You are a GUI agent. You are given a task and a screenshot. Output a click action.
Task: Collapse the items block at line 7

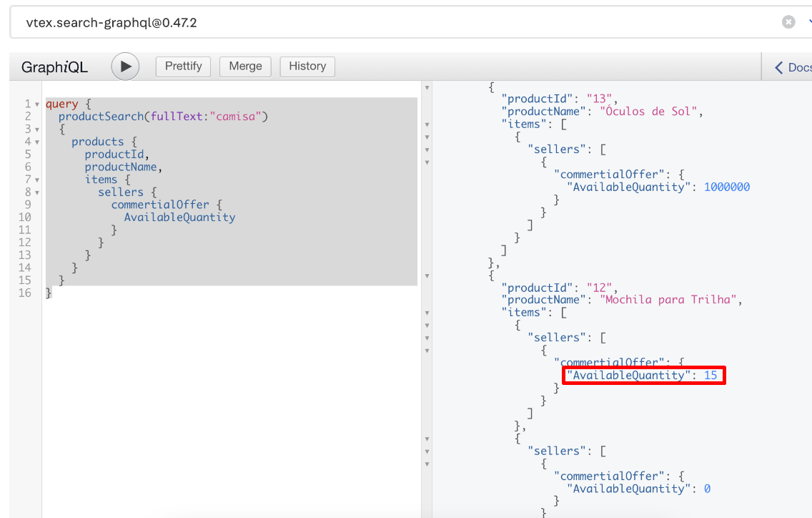click(x=37, y=180)
